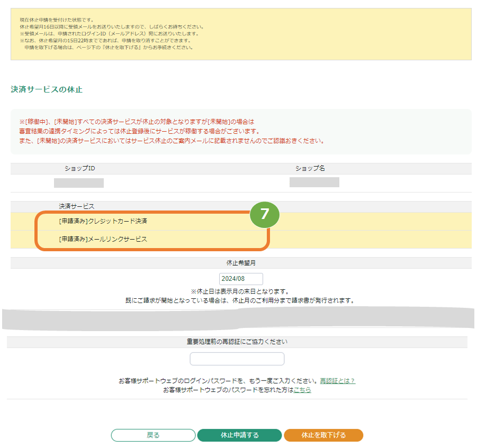Click the 戻る back button

[153, 435]
